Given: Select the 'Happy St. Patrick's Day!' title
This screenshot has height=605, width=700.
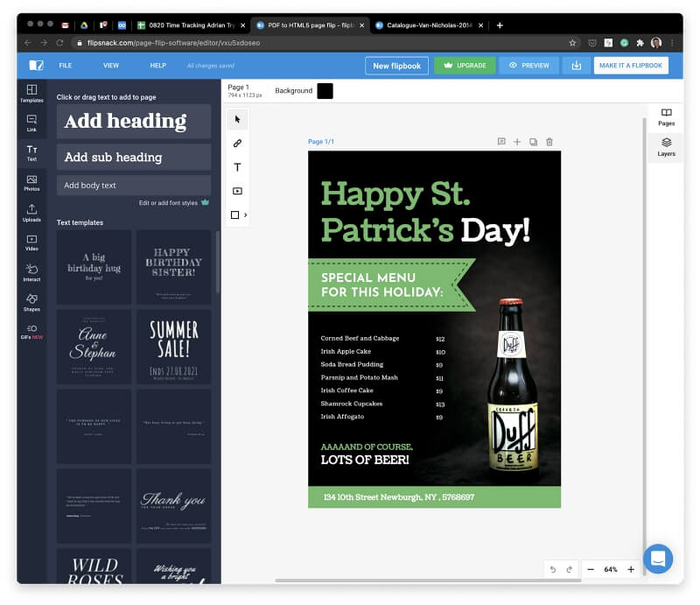Looking at the screenshot, I should 425,212.
